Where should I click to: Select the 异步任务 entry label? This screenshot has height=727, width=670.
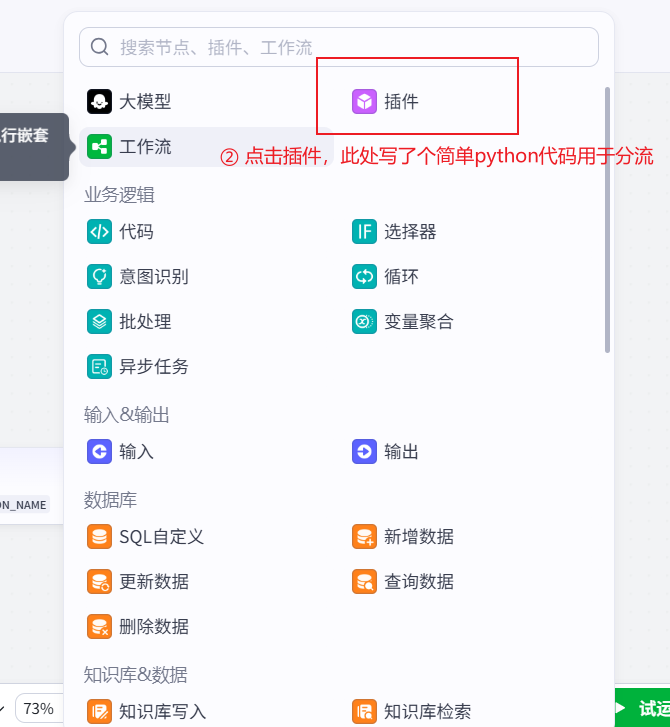pos(154,366)
